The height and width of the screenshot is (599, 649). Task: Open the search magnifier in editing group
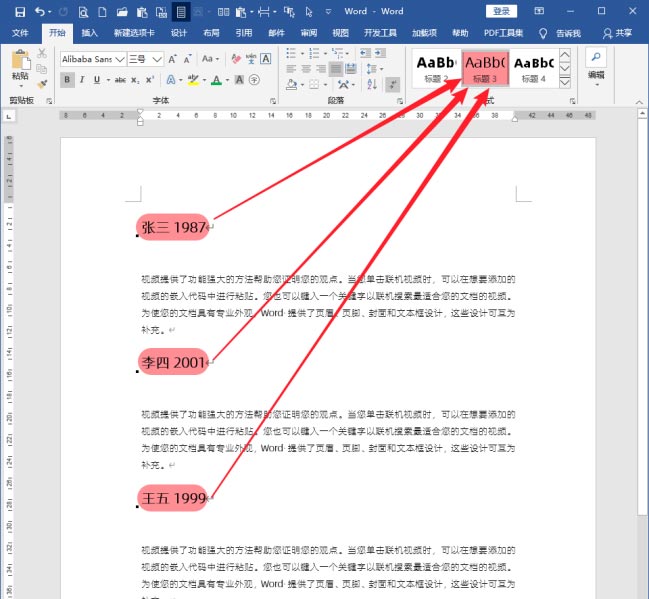(x=596, y=58)
